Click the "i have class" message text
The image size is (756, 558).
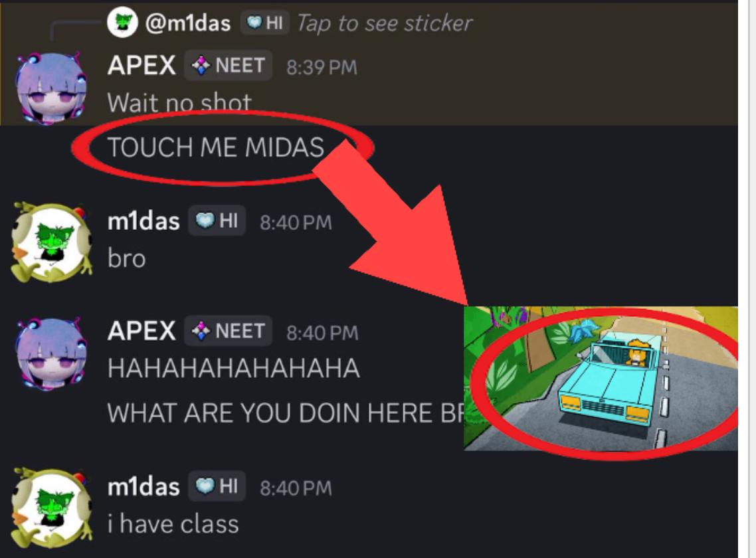pos(173,524)
